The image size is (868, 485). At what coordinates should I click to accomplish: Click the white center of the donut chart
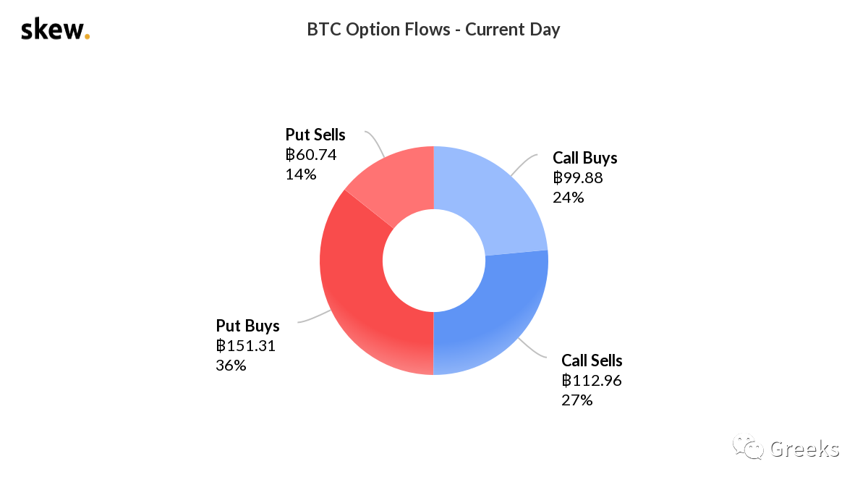[x=433, y=261]
